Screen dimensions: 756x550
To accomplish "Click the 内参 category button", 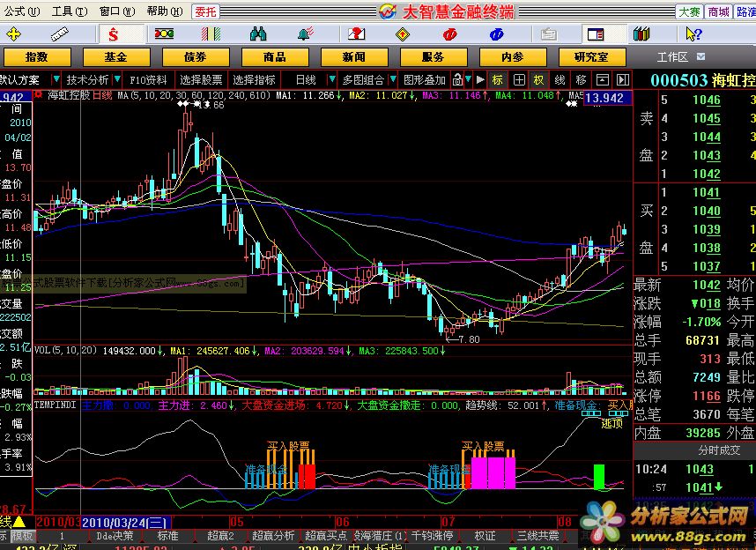I will (x=513, y=57).
